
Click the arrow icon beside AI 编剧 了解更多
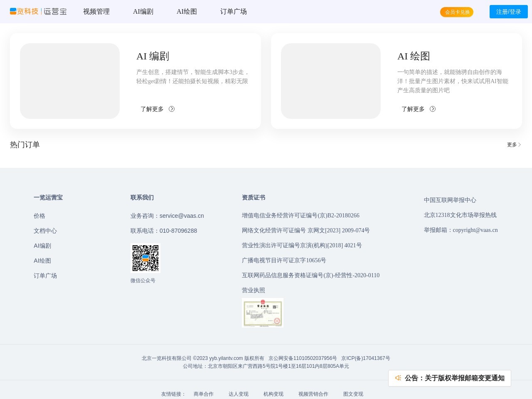tap(172, 109)
